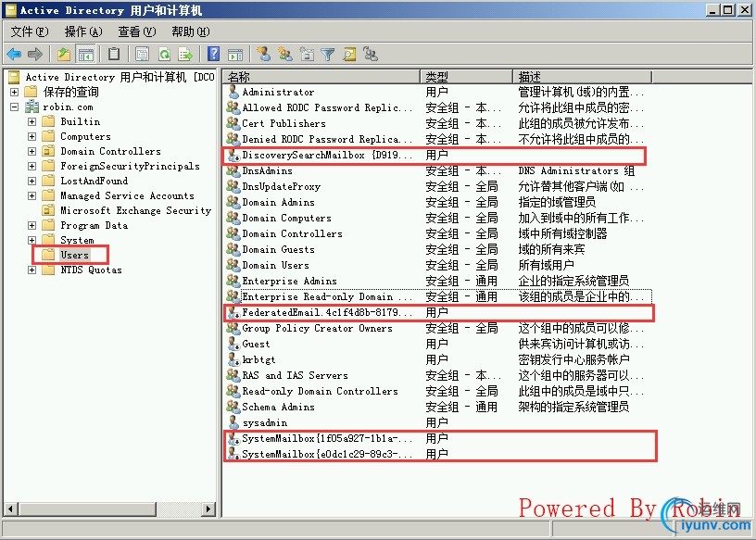Click the funnel Filter options icon

click(328, 54)
